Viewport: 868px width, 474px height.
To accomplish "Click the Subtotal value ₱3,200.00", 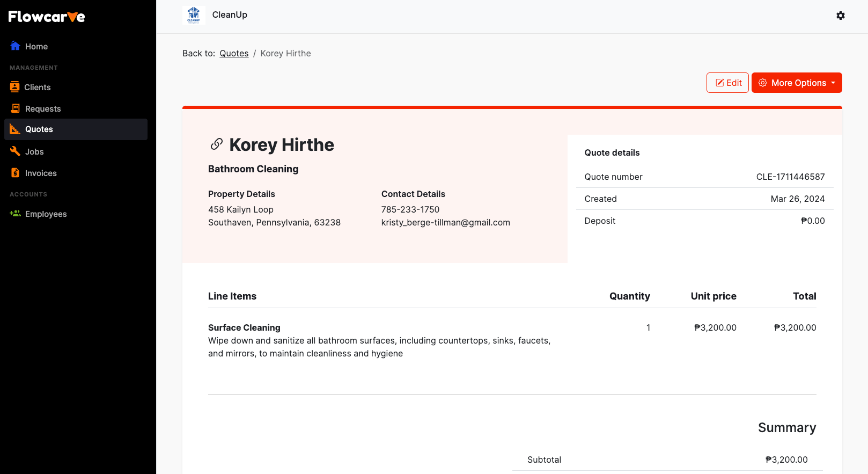I will pyautogui.click(x=786, y=460).
